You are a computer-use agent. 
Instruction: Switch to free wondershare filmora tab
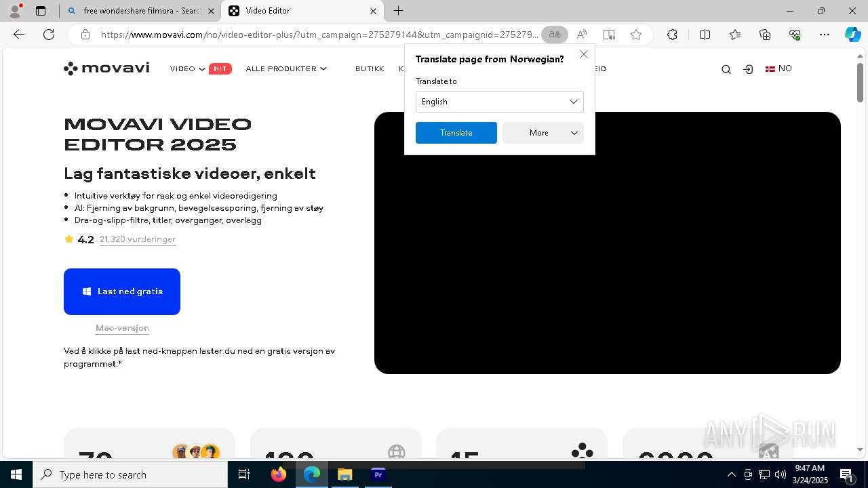(x=140, y=11)
